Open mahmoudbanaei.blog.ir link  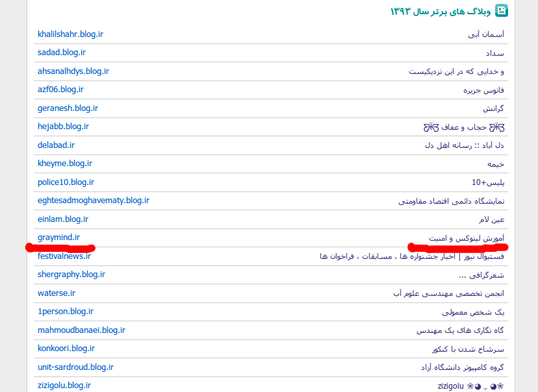point(81,330)
